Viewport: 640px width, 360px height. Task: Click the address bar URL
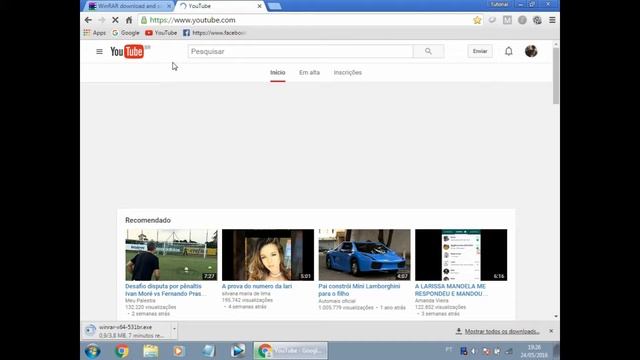192,20
